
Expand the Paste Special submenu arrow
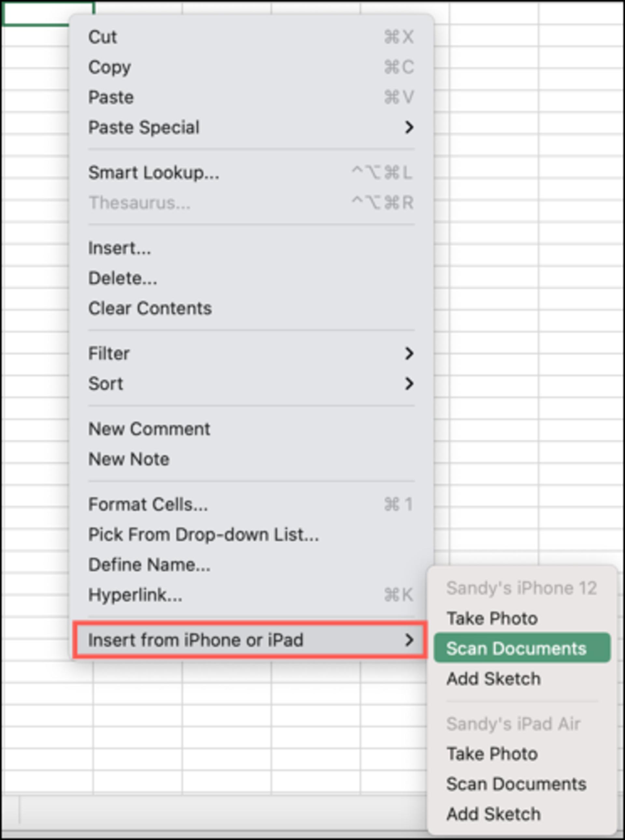(409, 128)
